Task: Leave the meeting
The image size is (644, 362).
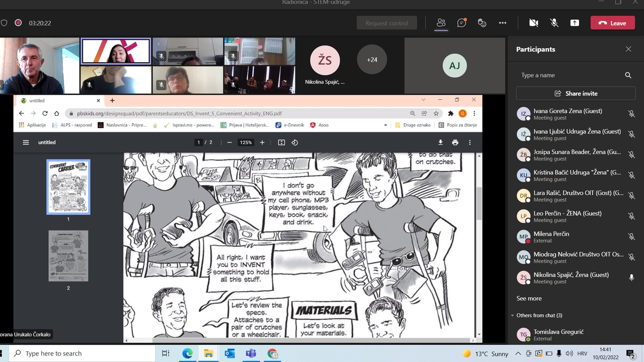Action: click(612, 23)
